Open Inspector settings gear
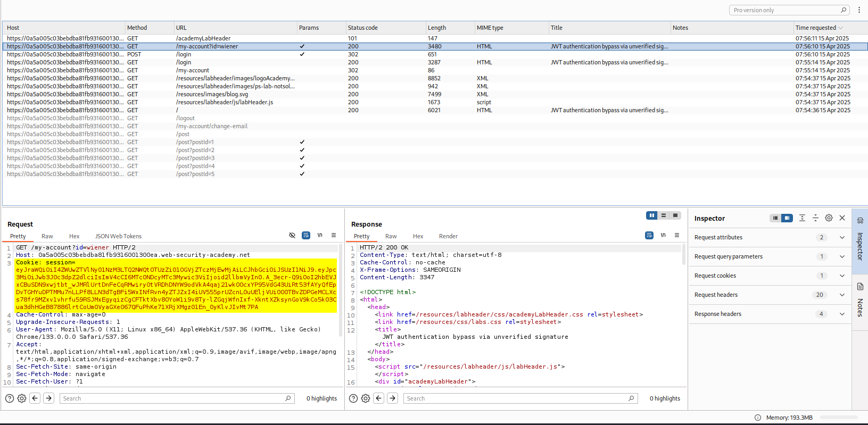 tap(829, 218)
